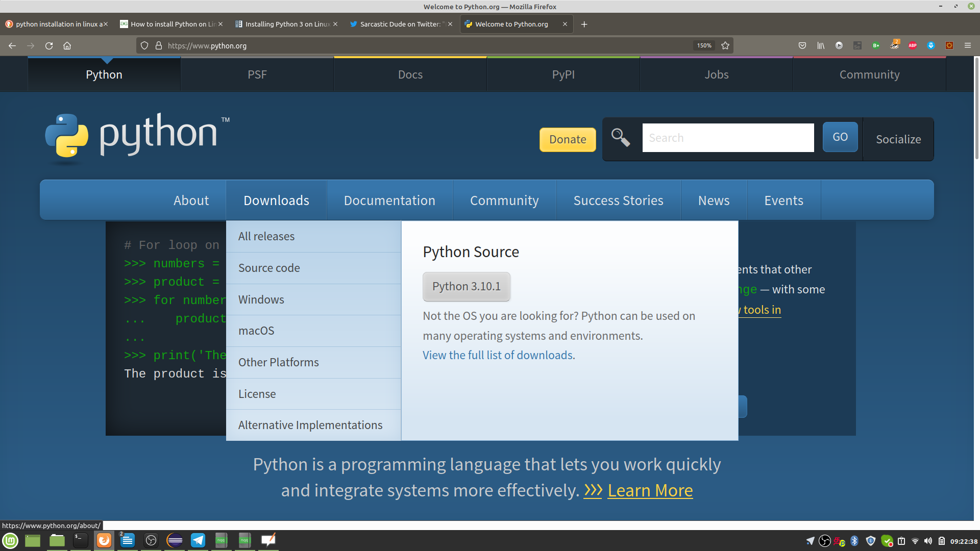Open the Linux Mint start menu
The image size is (980, 551).
click(10, 540)
